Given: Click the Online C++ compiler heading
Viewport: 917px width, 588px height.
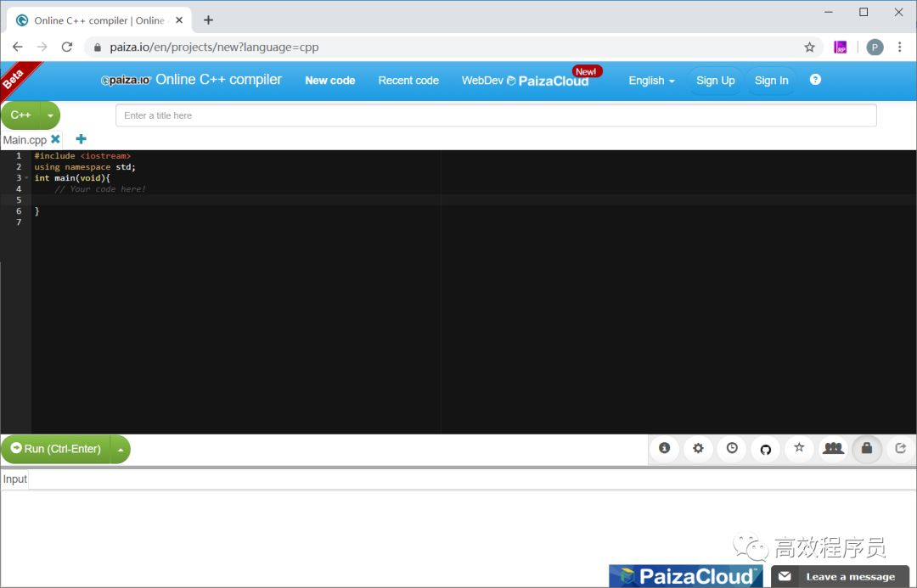Looking at the screenshot, I should [x=219, y=80].
